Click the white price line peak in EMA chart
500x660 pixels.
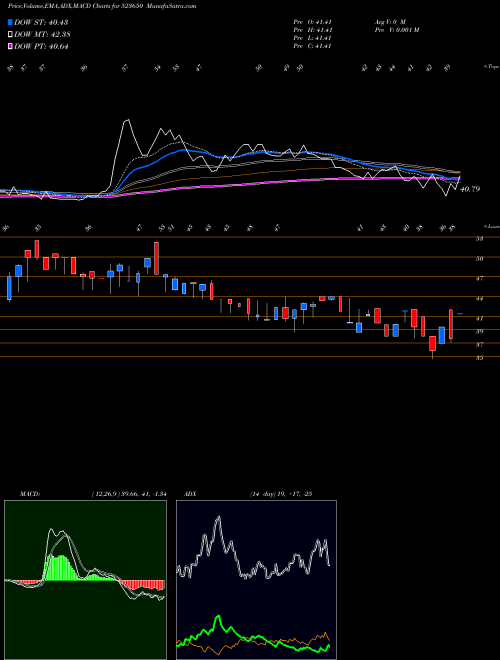pos(126,121)
